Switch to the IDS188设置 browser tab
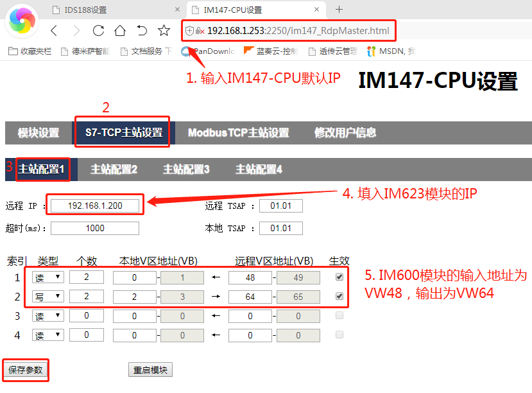The width and height of the screenshot is (532, 393). point(116,10)
